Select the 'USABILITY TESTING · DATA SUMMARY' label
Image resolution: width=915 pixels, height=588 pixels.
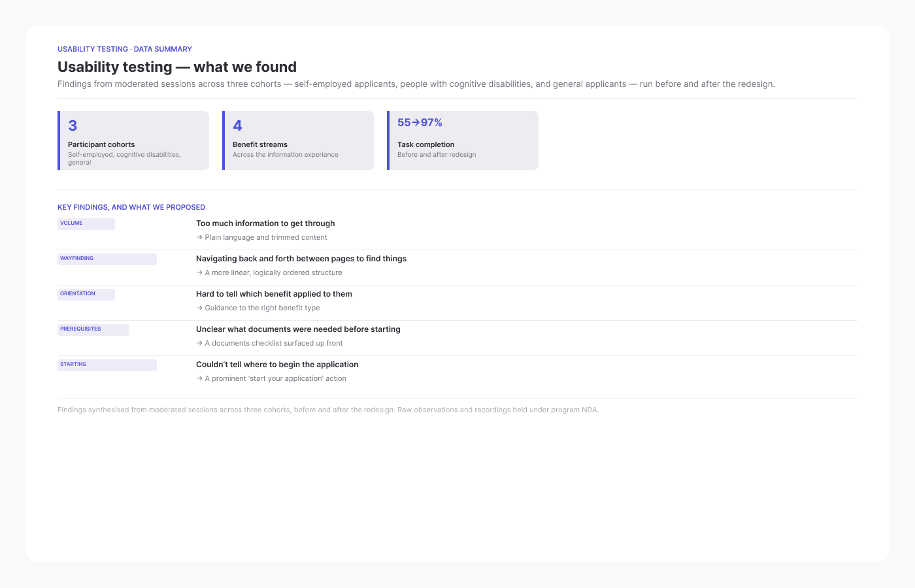click(125, 49)
